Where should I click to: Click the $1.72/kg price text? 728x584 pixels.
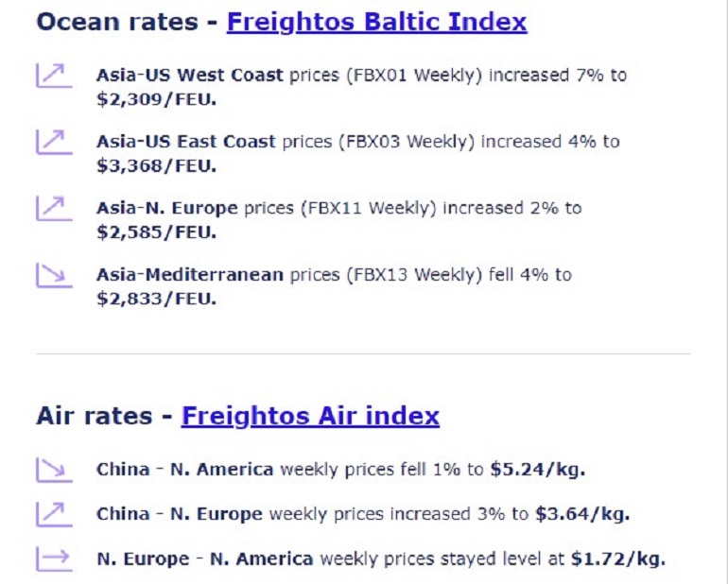pyautogui.click(x=618, y=558)
